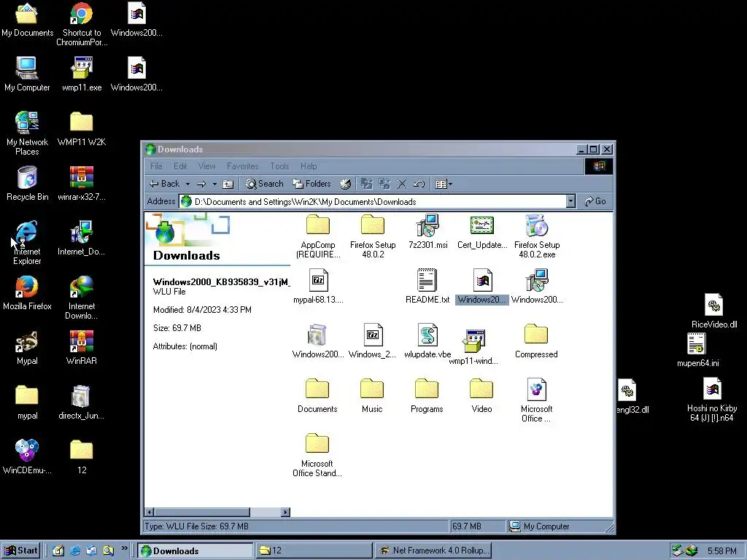The height and width of the screenshot is (560, 747).
Task: Select the Music folder
Action: [x=372, y=396]
